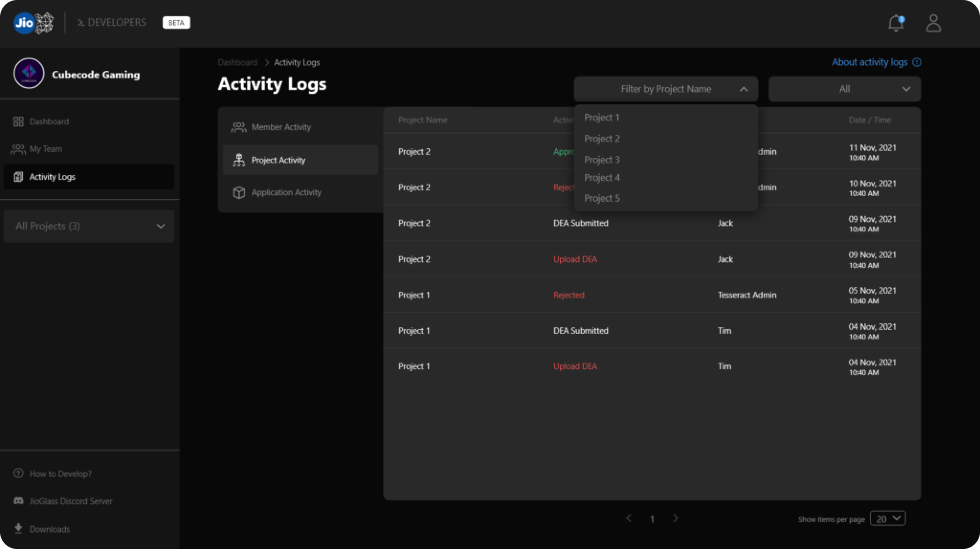Click the Member Activity people icon
This screenshot has width=980, height=549.
pos(239,127)
